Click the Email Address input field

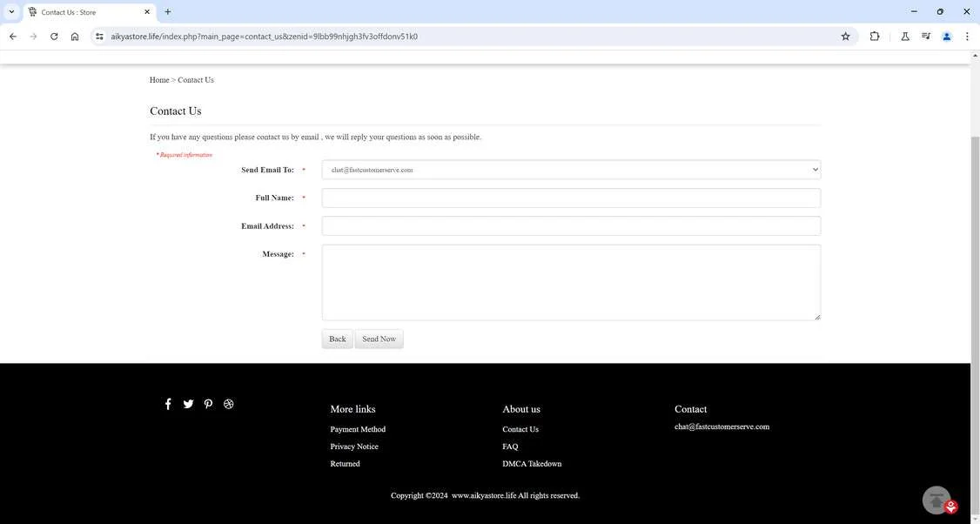click(571, 225)
